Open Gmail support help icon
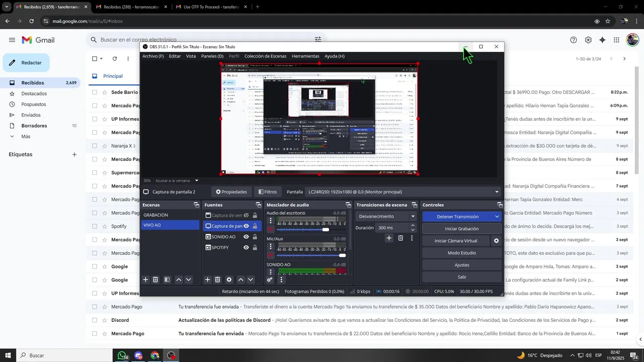This screenshot has width=644, height=362. (574, 40)
